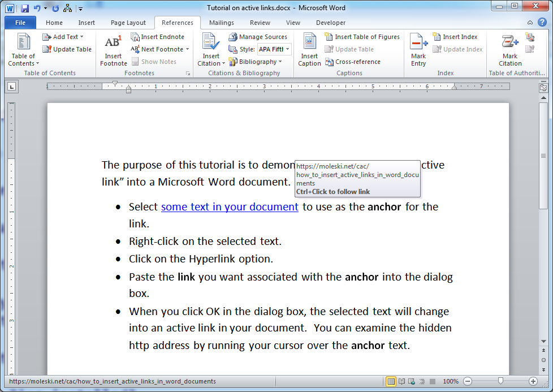Click the right indent marker on ruler

pyautogui.click(x=455, y=87)
